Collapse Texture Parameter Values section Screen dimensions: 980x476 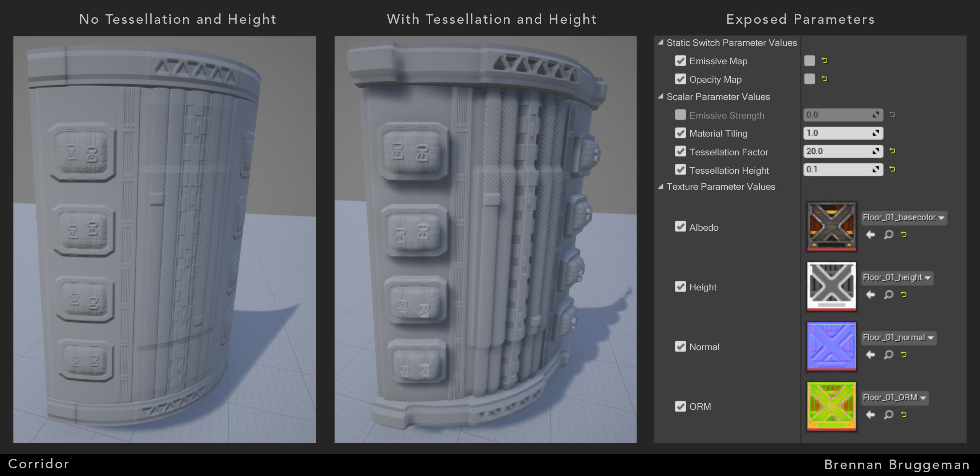pyautogui.click(x=660, y=187)
